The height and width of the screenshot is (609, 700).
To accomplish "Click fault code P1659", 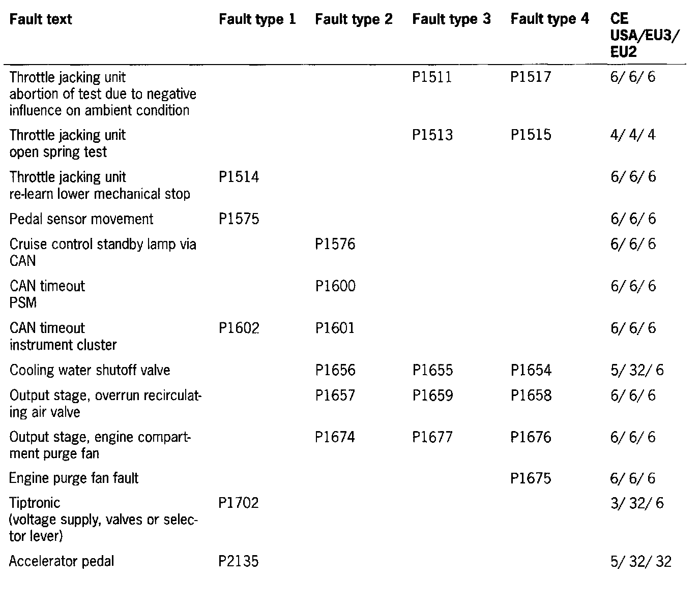I will point(432,395).
